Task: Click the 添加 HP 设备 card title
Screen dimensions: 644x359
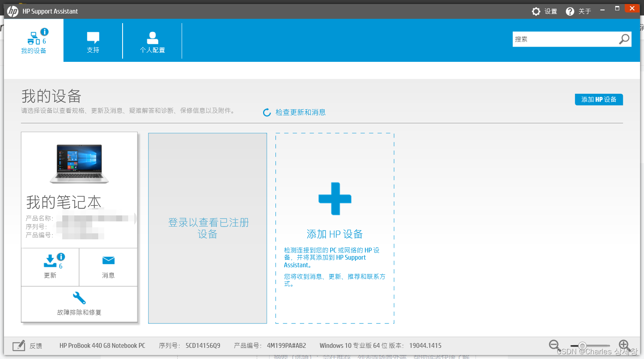Action: (335, 234)
